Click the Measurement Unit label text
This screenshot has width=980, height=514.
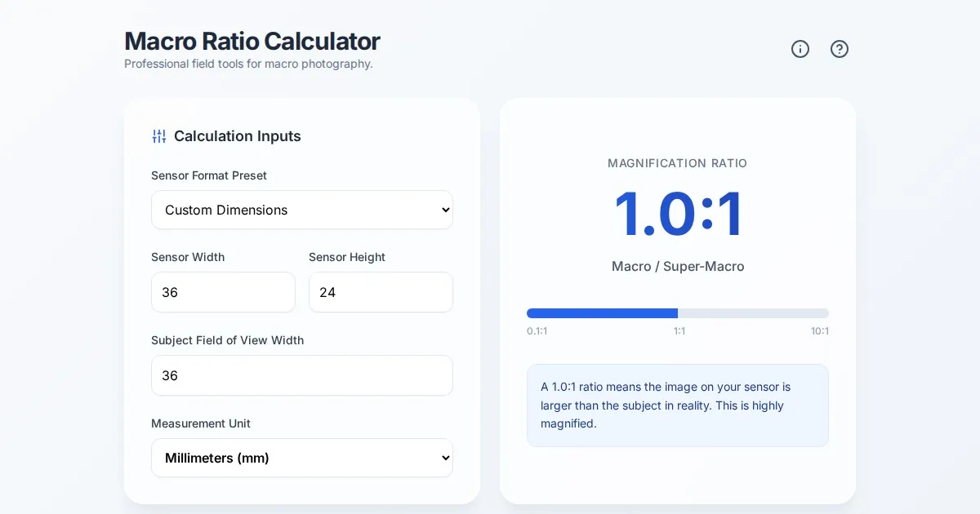point(201,423)
